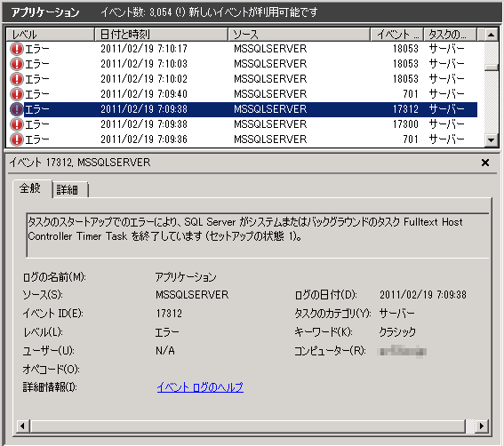This screenshot has width=504, height=446.
Task: Sort by the レベル column header
Action: [51, 35]
